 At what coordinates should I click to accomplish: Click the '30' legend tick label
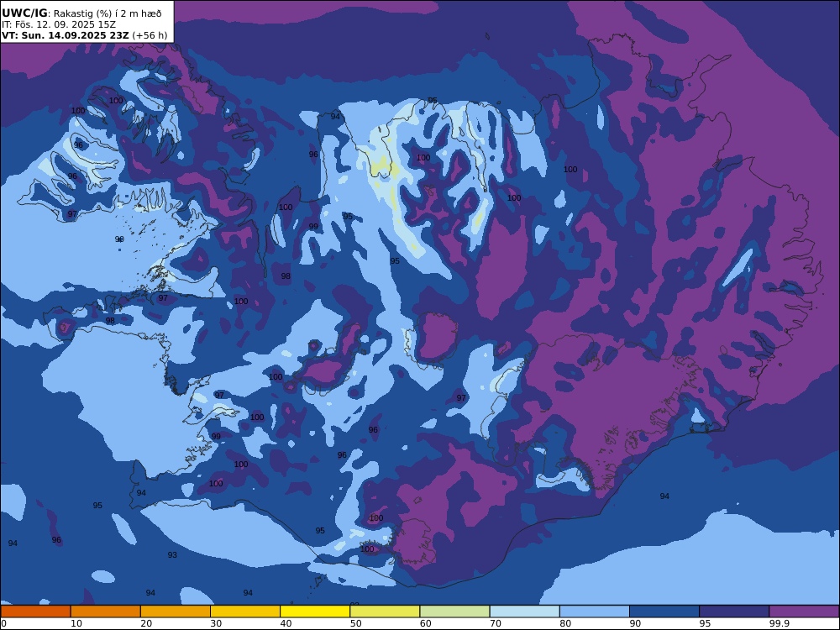pyautogui.click(x=217, y=623)
